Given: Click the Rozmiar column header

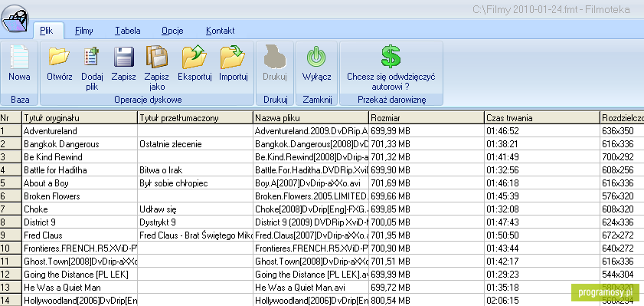Looking at the screenshot, I should click(427, 118).
